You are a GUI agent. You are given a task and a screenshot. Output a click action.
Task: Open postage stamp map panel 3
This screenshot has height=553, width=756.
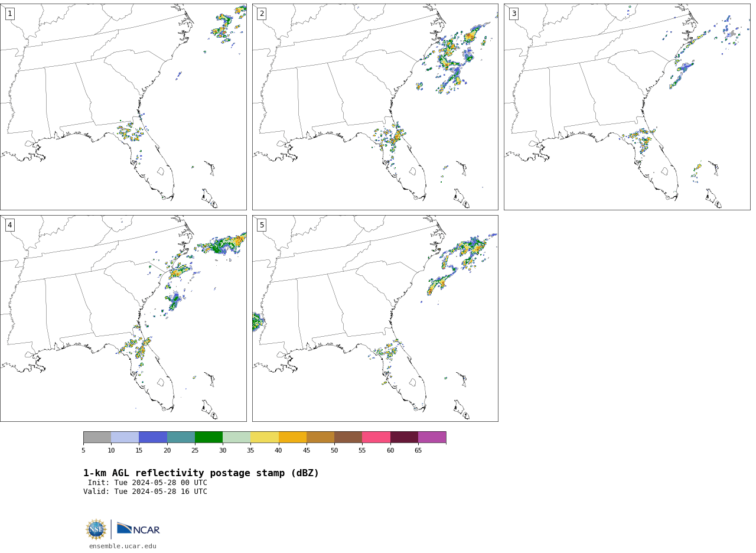pos(627,107)
